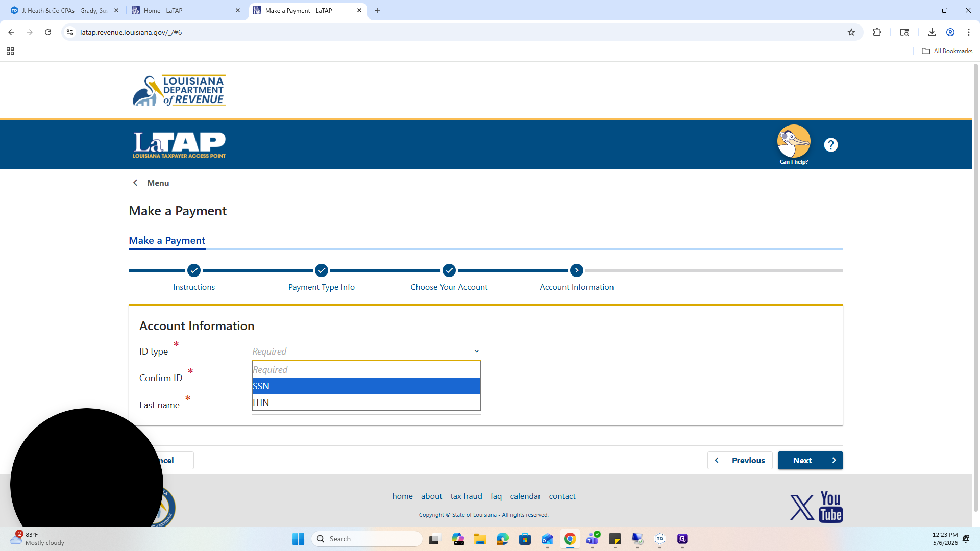Viewport: 980px width, 551px height.
Task: Open the Windows Start button
Action: [x=299, y=539]
